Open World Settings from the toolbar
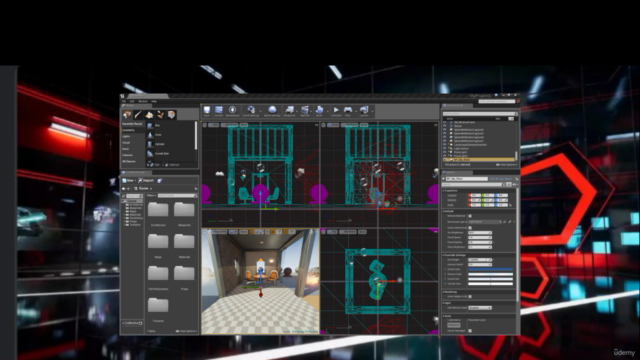The height and width of the screenshot is (360, 640). coord(272,111)
